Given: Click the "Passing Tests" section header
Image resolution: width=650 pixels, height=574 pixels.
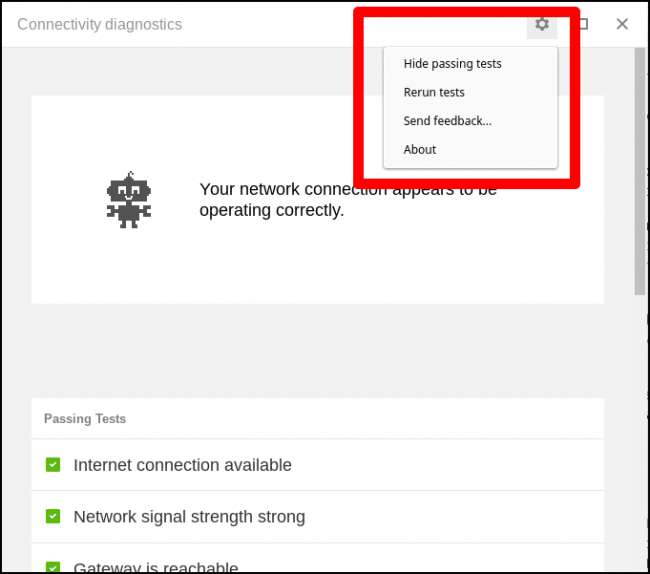Looking at the screenshot, I should point(85,419).
